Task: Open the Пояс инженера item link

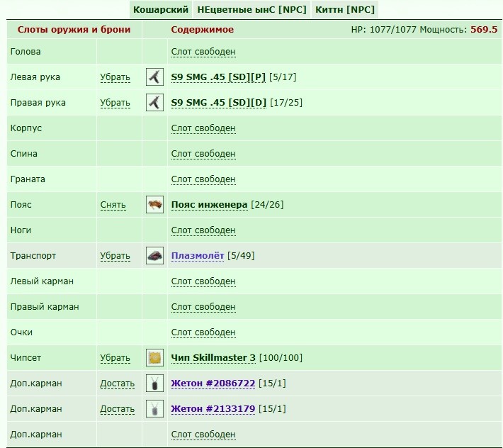Action: (x=209, y=204)
